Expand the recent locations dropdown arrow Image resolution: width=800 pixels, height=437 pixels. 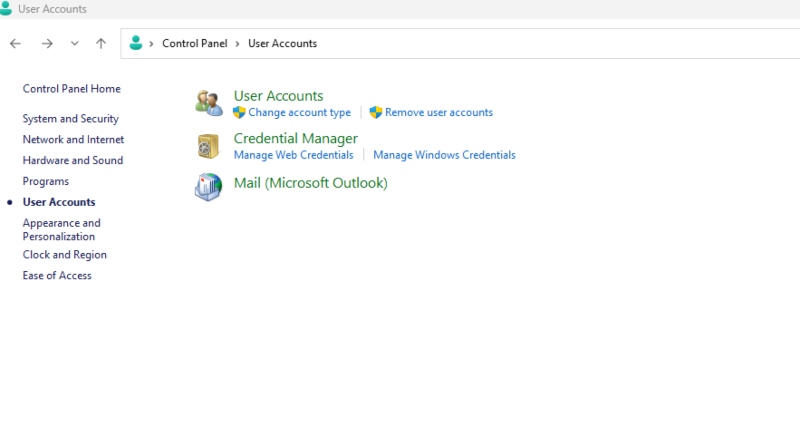[74, 44]
